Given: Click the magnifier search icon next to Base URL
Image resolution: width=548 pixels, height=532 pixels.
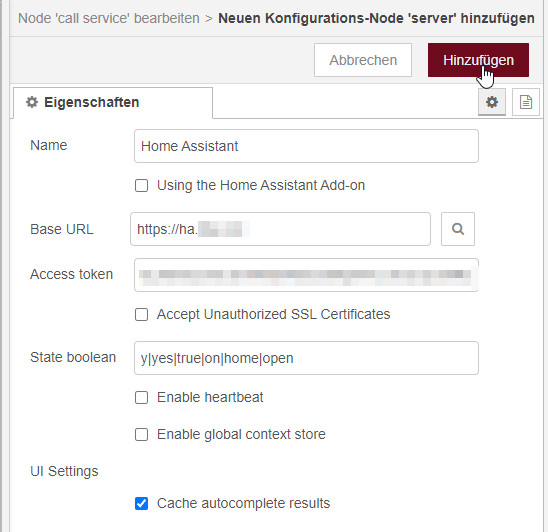Looking at the screenshot, I should point(458,229).
